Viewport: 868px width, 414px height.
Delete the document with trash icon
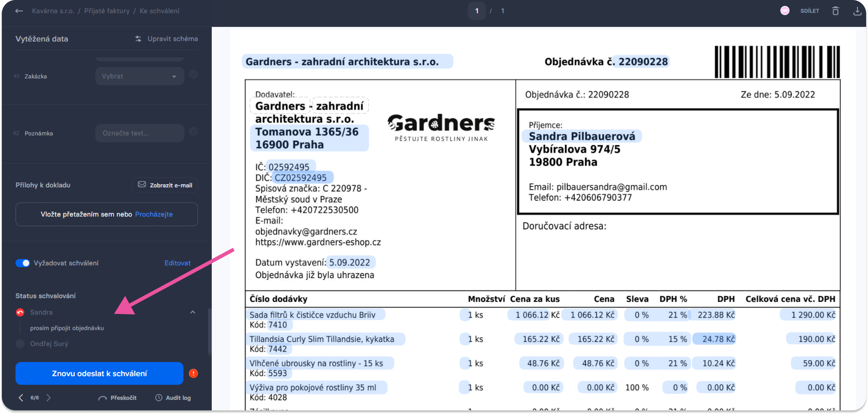(835, 11)
